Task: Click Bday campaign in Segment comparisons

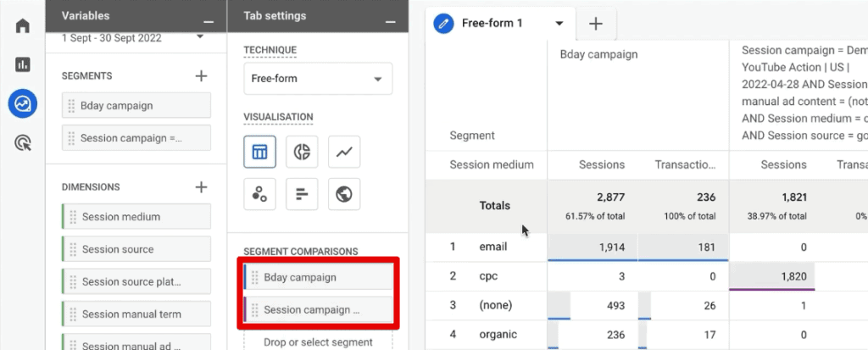Action: (x=319, y=277)
